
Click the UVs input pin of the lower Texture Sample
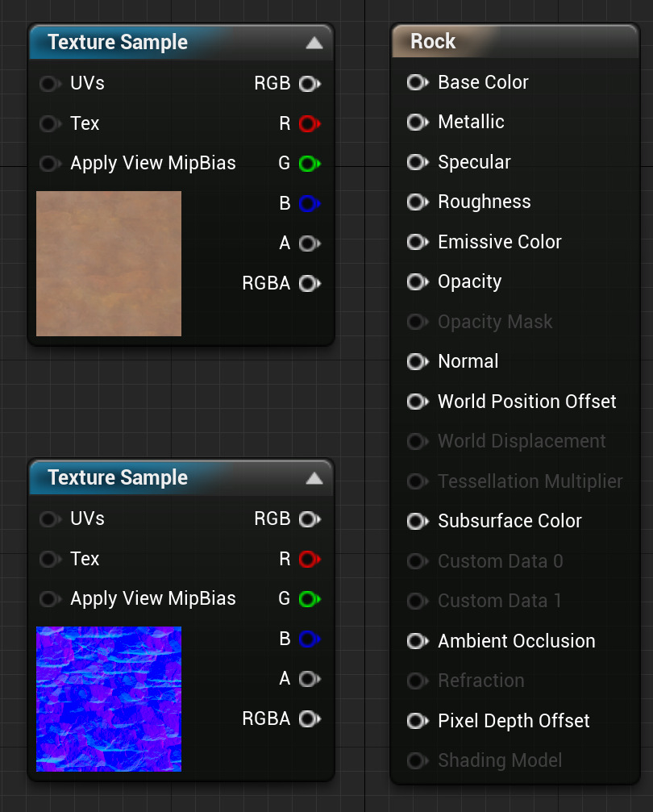[x=50, y=518]
